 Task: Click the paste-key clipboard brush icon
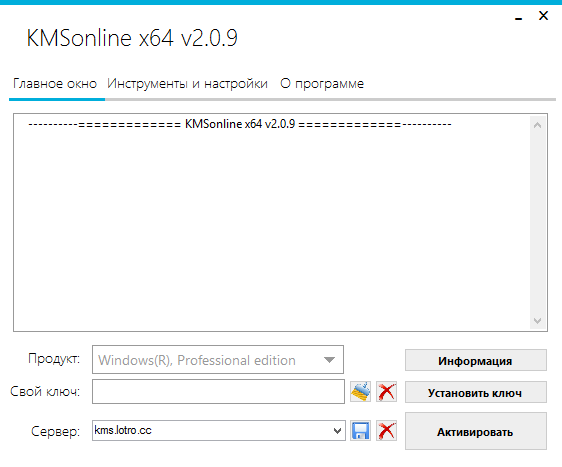[361, 391]
